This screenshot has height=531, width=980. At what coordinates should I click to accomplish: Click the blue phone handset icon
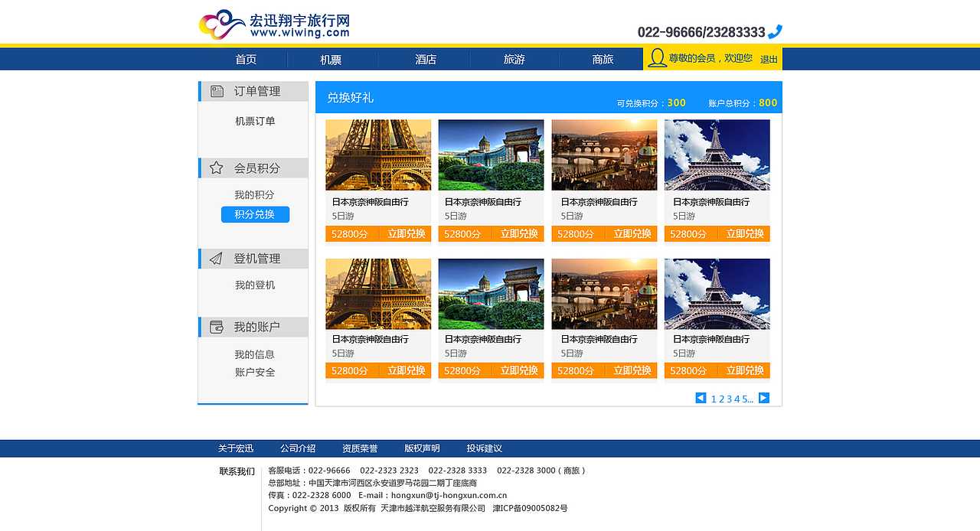tap(775, 31)
